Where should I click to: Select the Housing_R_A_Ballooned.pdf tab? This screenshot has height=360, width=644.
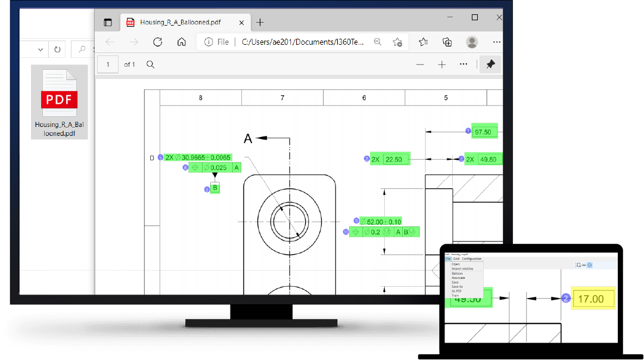(182, 22)
